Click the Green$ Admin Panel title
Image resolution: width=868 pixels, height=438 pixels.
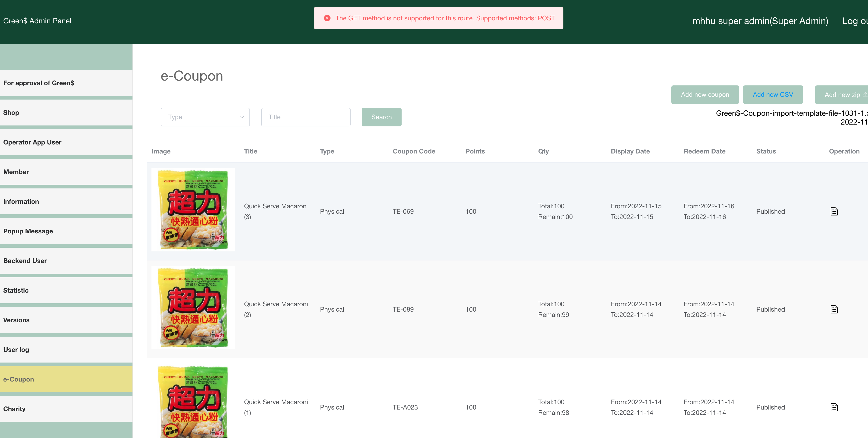[x=37, y=21]
